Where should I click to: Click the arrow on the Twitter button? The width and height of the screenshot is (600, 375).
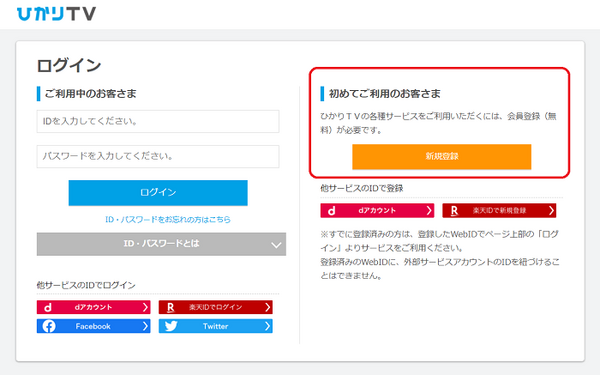(x=267, y=326)
